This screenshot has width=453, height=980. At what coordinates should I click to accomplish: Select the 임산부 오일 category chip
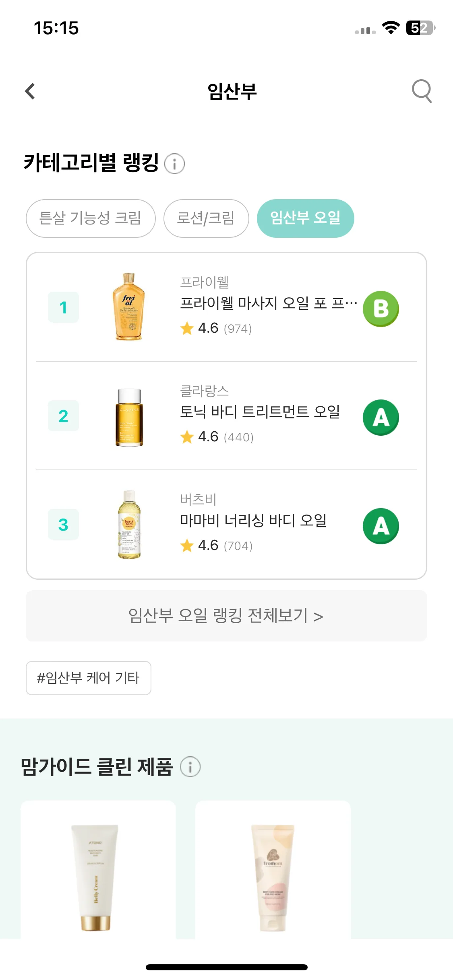click(306, 218)
